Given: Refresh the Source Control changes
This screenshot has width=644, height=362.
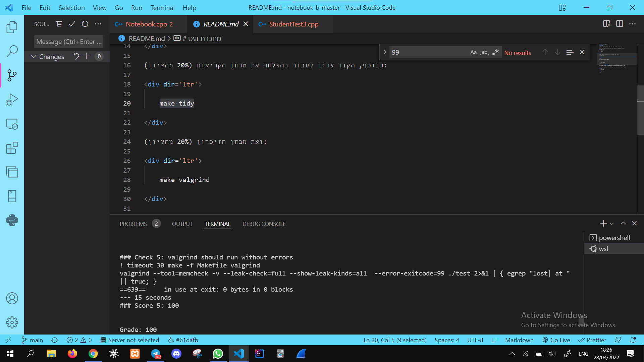Looking at the screenshot, I should click(85, 24).
